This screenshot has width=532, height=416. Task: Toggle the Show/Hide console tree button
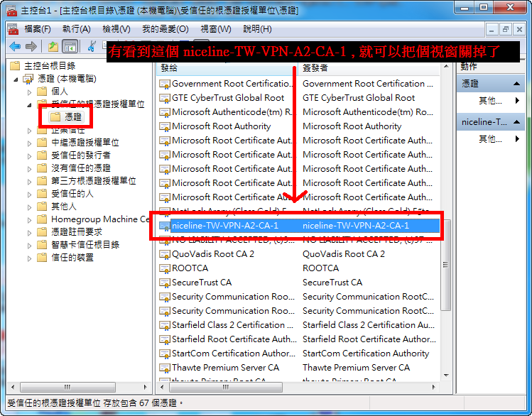click(x=70, y=46)
